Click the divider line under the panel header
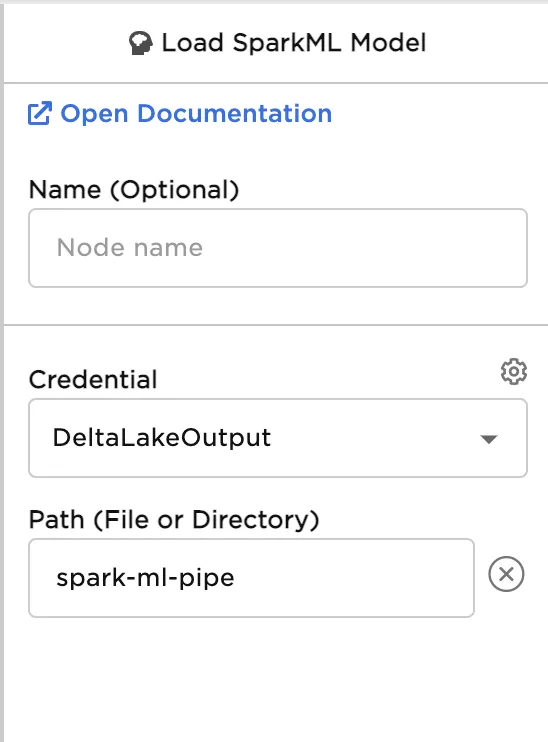548x742 pixels. (x=276, y=83)
